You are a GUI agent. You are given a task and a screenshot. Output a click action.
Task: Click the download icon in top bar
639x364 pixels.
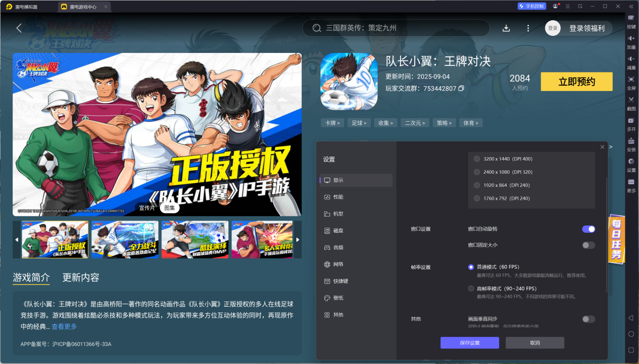pyautogui.click(x=506, y=28)
